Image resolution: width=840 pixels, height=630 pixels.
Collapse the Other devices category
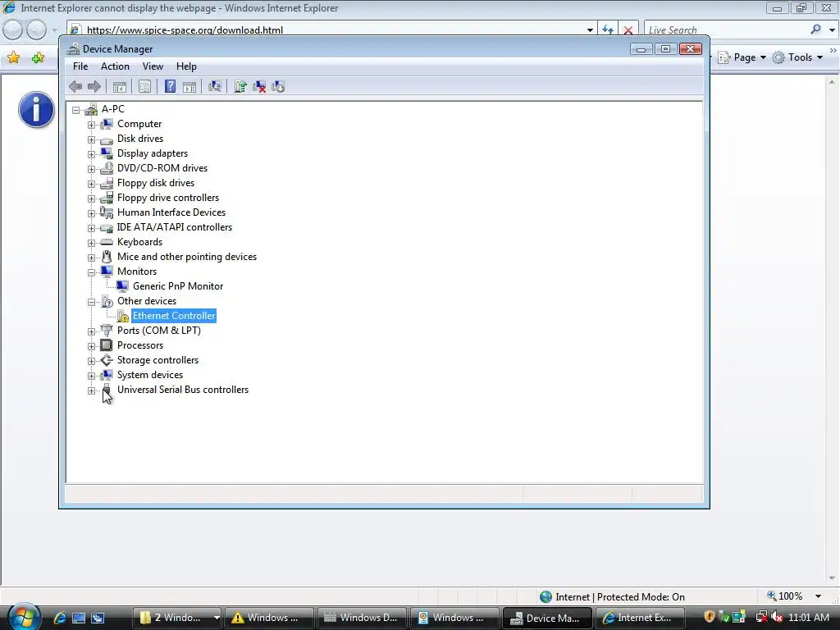point(92,302)
